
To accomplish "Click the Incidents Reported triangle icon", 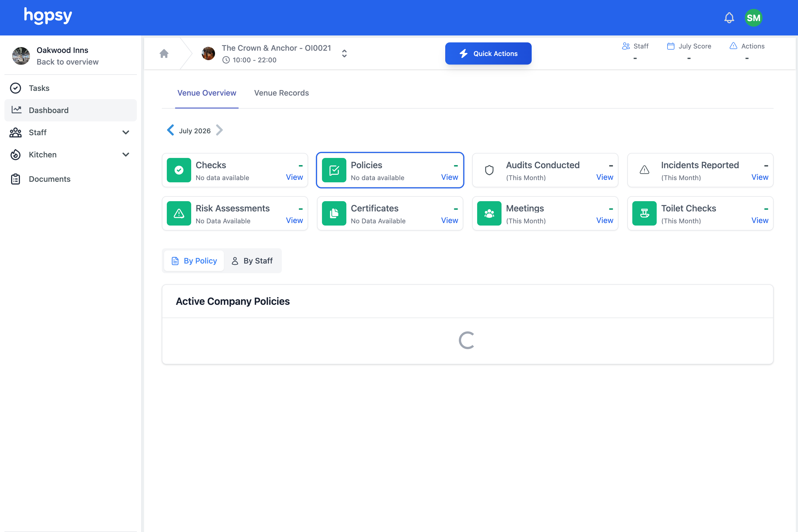I will tap(644, 170).
